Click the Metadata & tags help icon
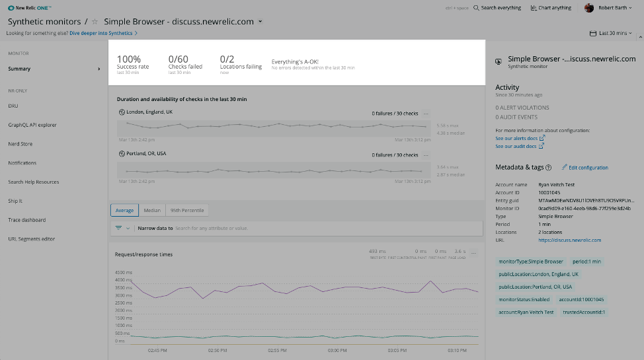Screen dimensions: 644x360 [548, 168]
